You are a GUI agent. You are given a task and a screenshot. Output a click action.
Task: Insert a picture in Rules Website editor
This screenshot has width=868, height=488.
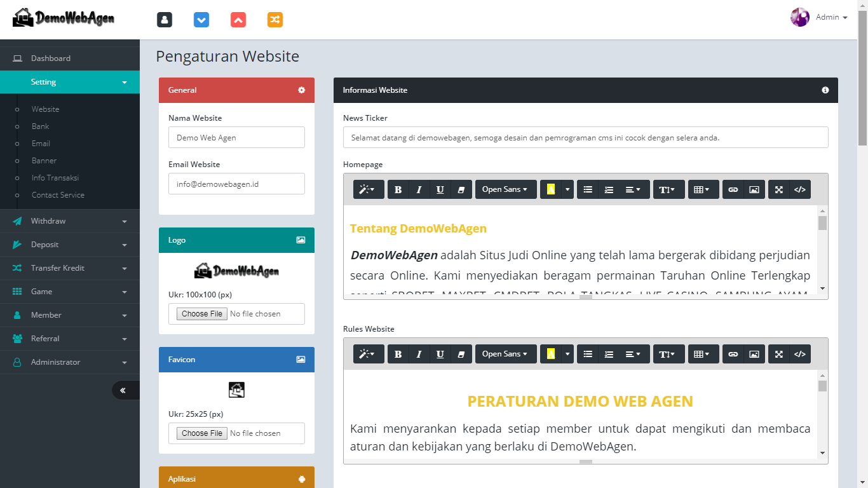[x=754, y=354]
